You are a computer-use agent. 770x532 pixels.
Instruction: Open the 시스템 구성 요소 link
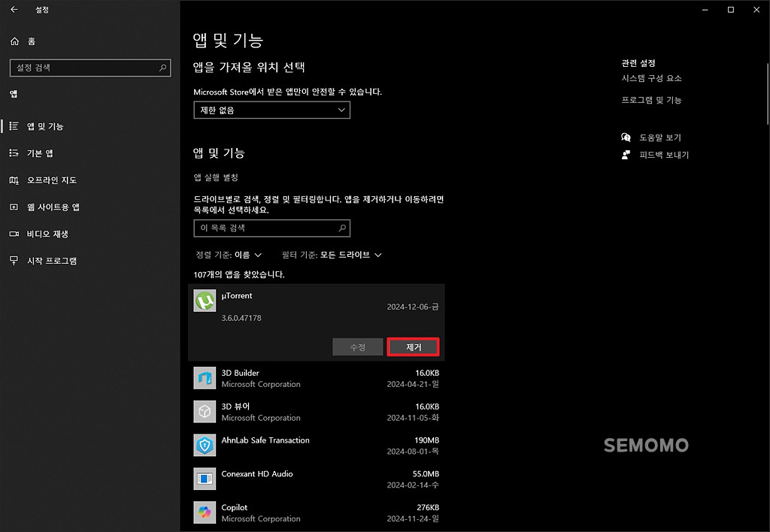point(651,78)
